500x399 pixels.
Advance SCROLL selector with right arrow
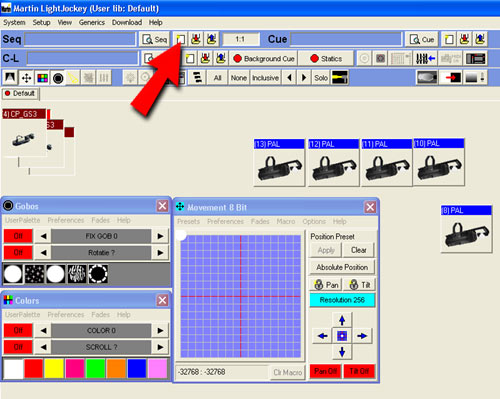pos(160,347)
